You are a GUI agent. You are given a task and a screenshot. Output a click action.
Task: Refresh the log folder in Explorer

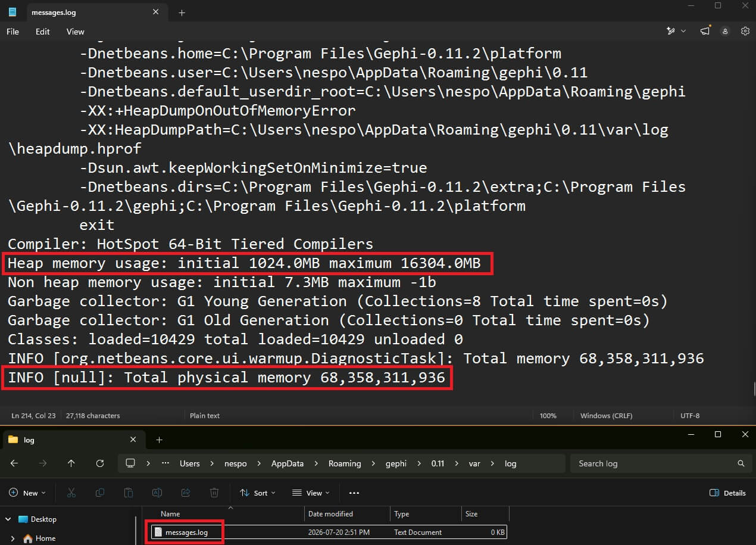pos(100,463)
